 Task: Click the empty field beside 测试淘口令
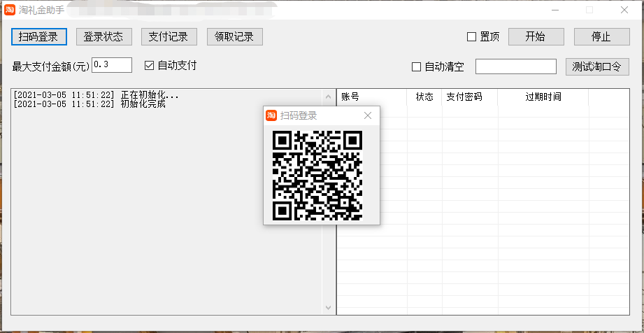(516, 66)
